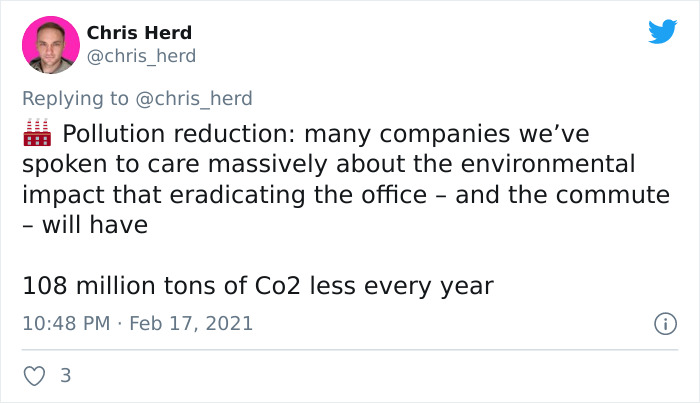Click the "108 million tons of Co2" line
This screenshot has width=700, height=403.
[x=162, y=286]
